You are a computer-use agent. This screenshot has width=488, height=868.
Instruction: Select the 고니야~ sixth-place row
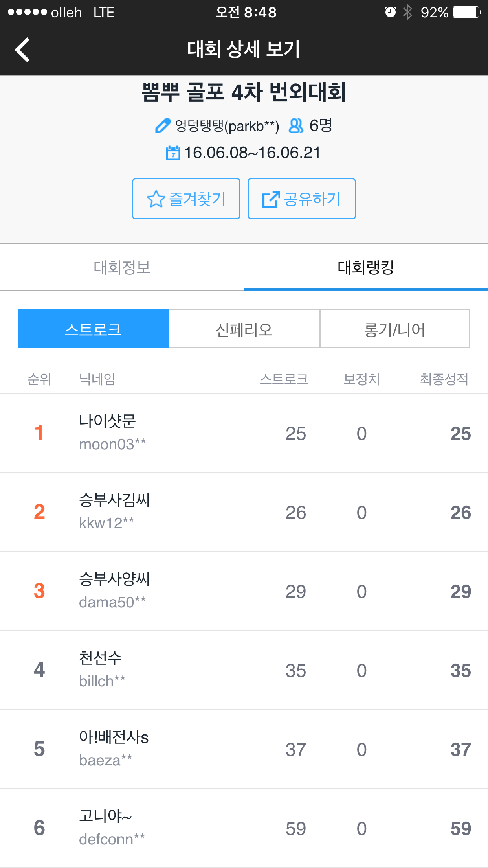244,828
